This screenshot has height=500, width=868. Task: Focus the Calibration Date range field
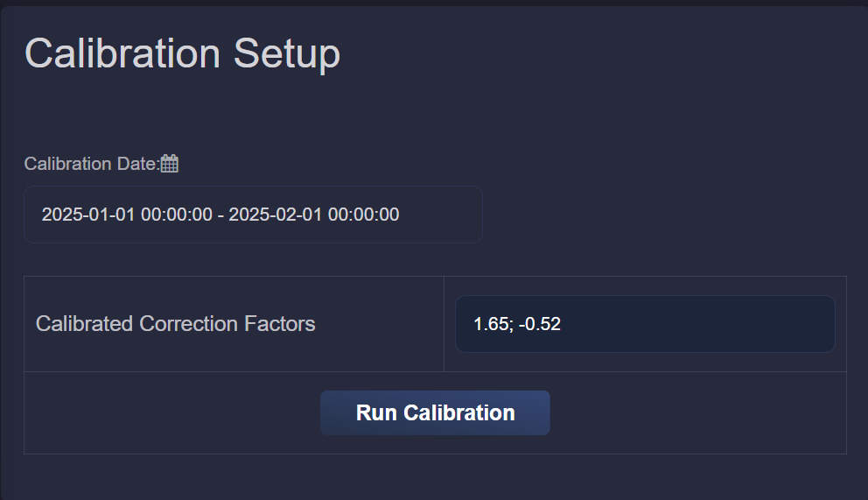tap(253, 215)
